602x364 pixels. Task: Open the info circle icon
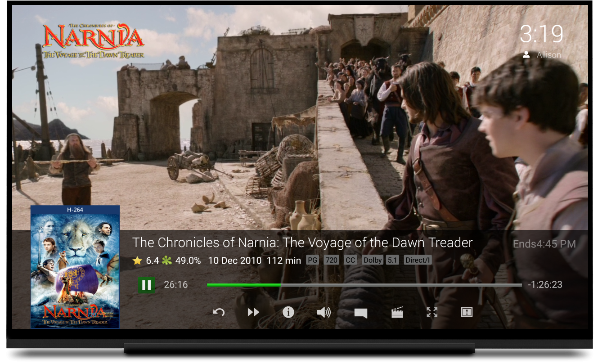pos(288,312)
